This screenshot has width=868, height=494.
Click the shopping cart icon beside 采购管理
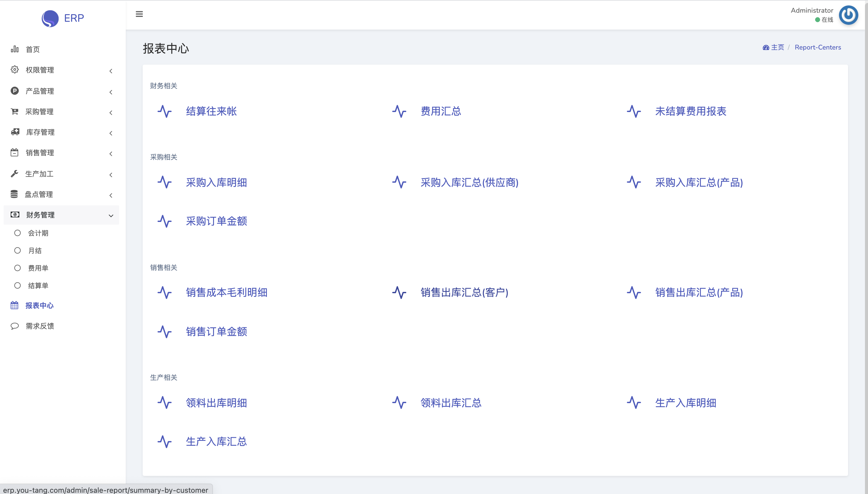pos(15,111)
